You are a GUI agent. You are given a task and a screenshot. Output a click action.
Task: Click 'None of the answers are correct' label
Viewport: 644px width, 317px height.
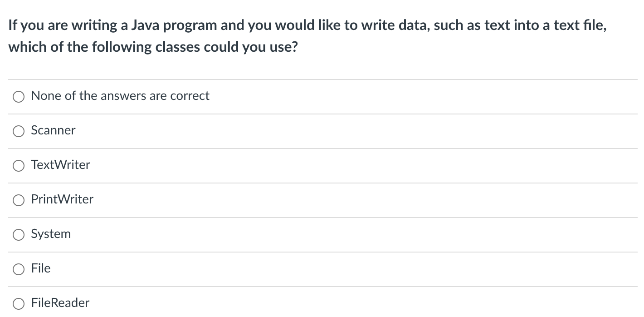[x=120, y=96]
